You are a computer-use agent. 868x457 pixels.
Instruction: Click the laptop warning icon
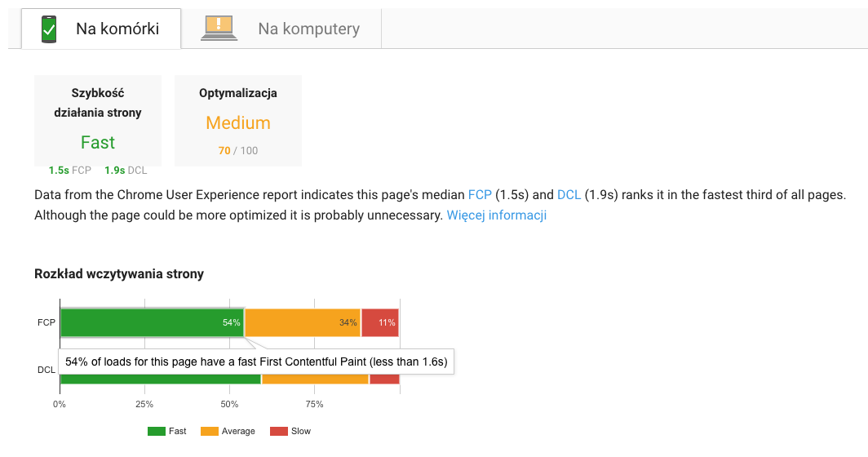[219, 29]
